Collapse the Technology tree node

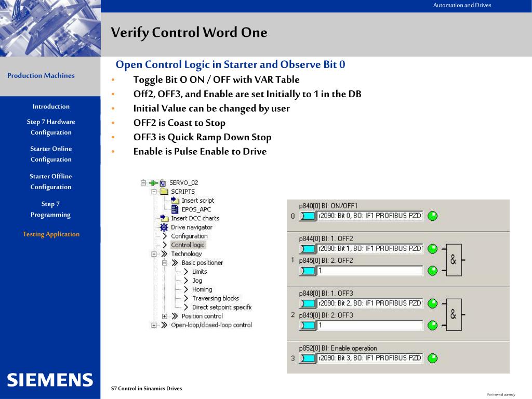154,254
